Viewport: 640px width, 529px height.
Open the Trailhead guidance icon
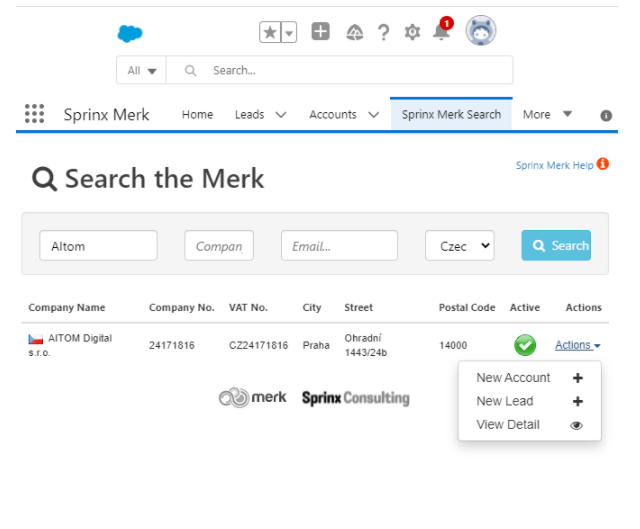[354, 33]
